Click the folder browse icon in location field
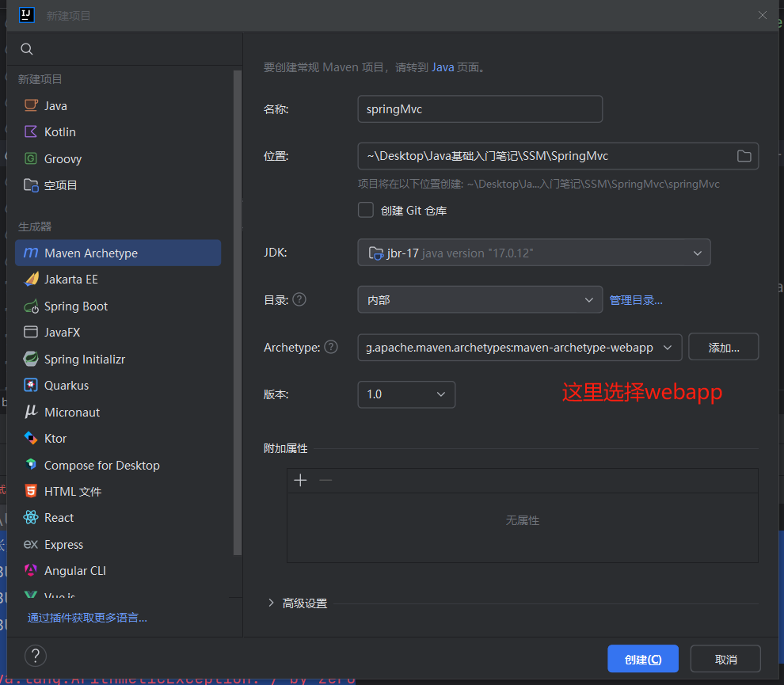 [x=744, y=156]
